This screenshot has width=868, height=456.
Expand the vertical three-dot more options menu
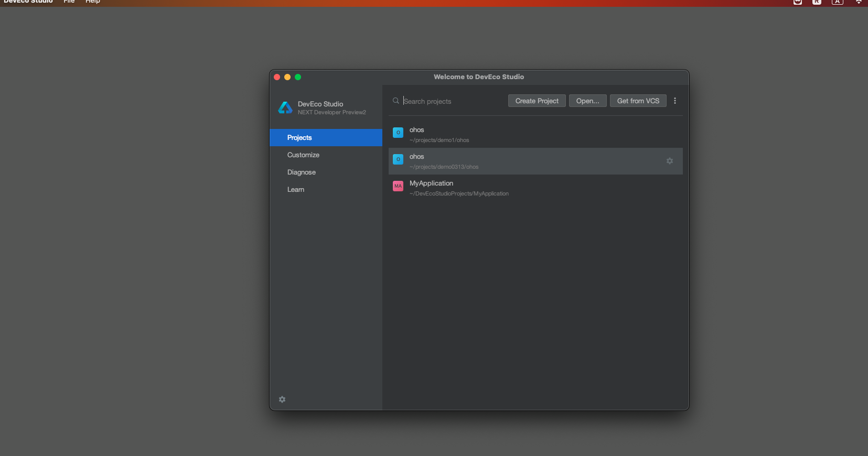click(x=675, y=101)
